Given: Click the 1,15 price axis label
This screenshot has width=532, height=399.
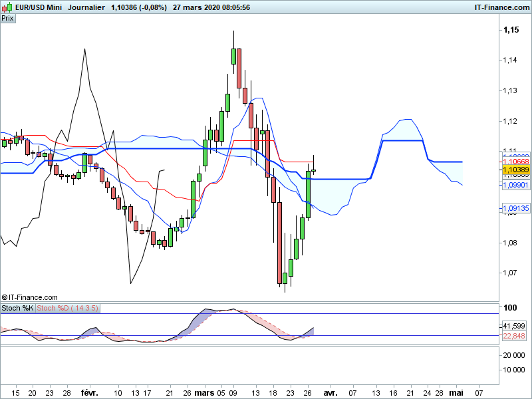Looking at the screenshot, I should coord(511,30).
